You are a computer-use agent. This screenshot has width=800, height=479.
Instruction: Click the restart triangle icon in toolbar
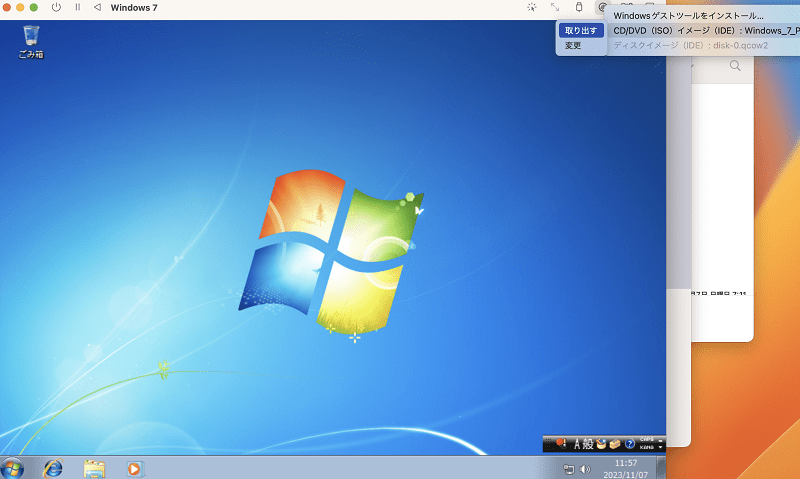97,7
